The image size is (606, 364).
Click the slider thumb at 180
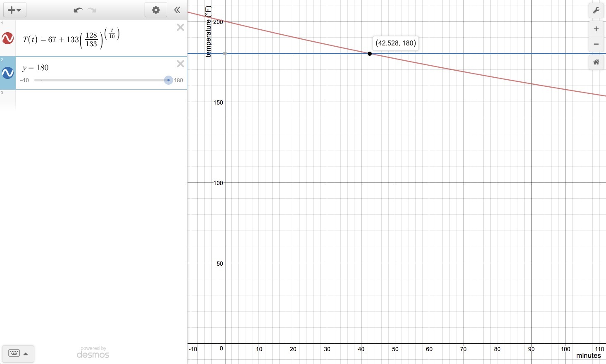coord(168,80)
